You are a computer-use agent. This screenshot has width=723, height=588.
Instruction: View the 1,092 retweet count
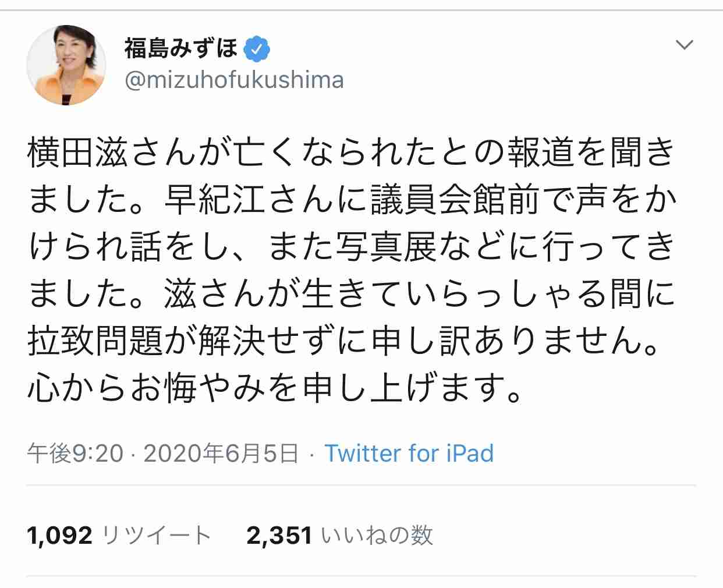click(60, 535)
